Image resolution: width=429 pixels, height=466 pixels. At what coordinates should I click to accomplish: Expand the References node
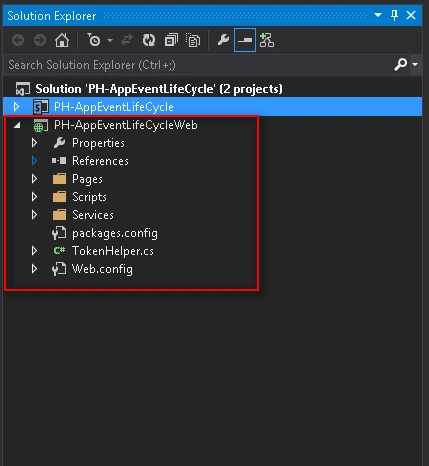coord(34,161)
